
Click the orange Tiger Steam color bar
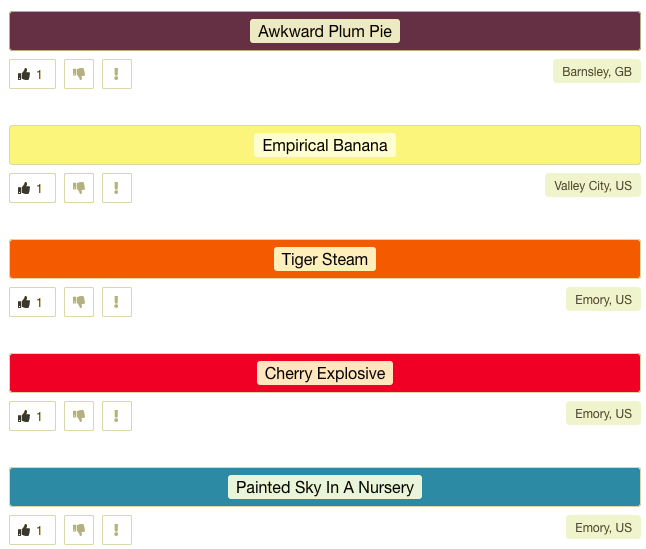(325, 259)
